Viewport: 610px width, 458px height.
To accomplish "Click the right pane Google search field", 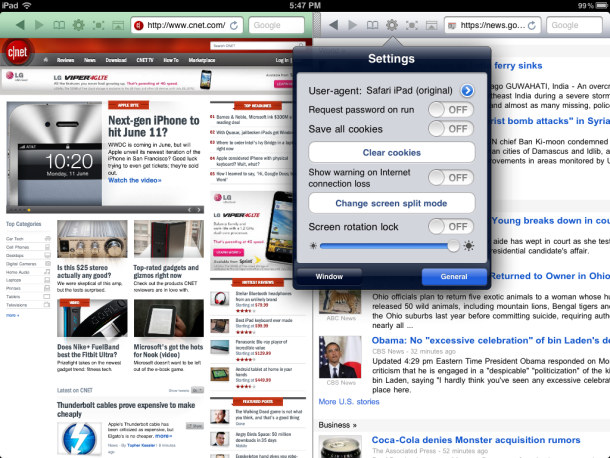I will (574, 25).
